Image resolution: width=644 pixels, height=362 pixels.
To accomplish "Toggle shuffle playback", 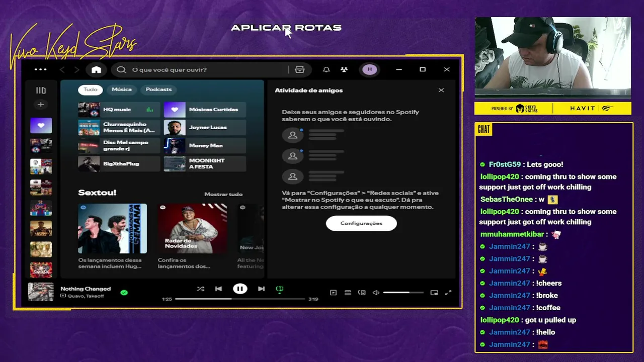I will pyautogui.click(x=201, y=289).
